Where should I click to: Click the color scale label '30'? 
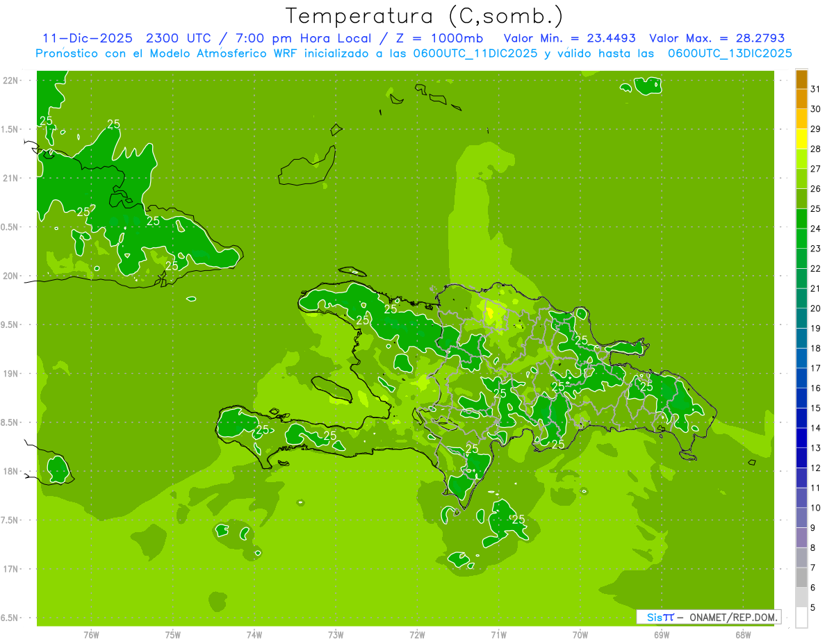coord(815,109)
